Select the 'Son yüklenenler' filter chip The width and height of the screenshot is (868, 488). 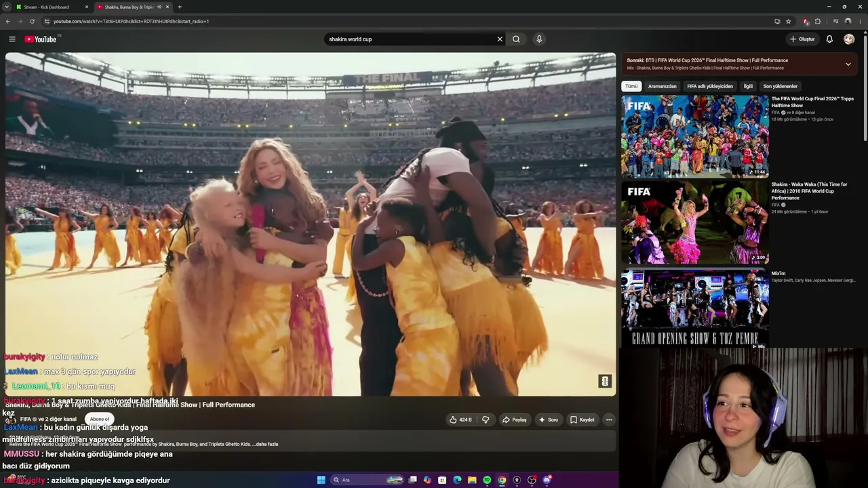coord(781,86)
